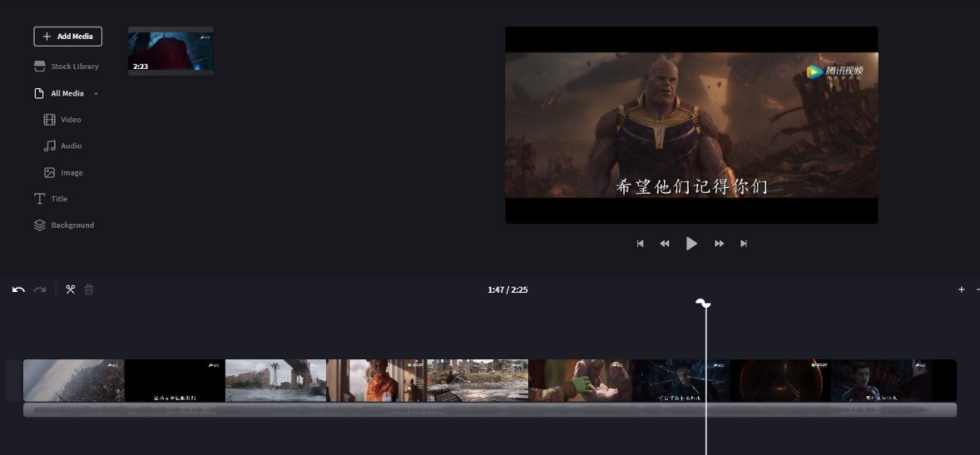The width and height of the screenshot is (980, 455).
Task: Click the Background layers icon
Action: point(39,225)
